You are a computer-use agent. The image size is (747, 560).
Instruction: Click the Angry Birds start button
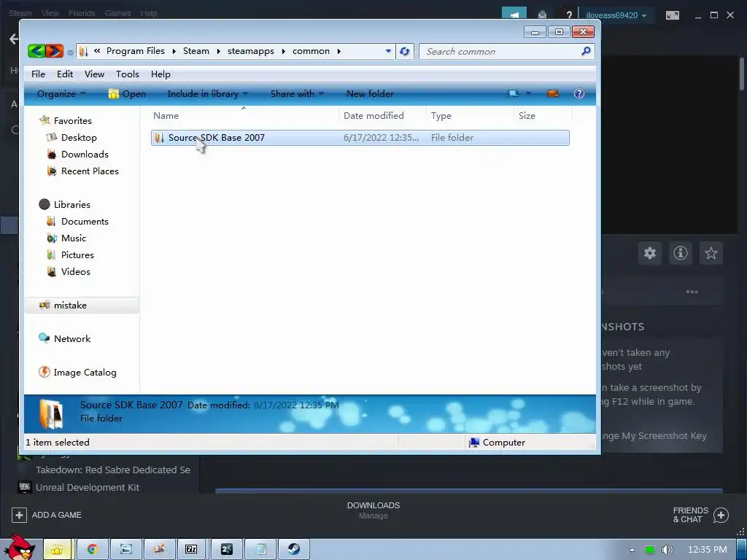pos(20,547)
